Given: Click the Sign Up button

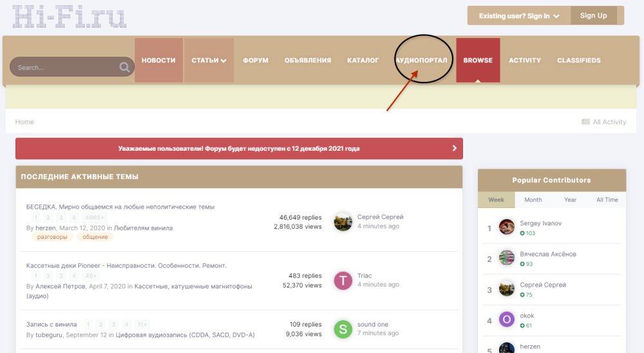Looking at the screenshot, I should click(593, 15).
